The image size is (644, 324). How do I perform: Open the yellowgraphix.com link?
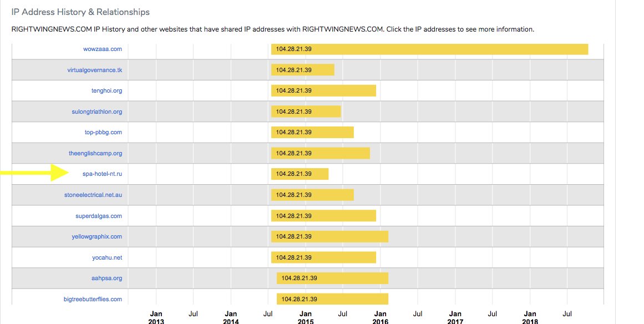[97, 236]
